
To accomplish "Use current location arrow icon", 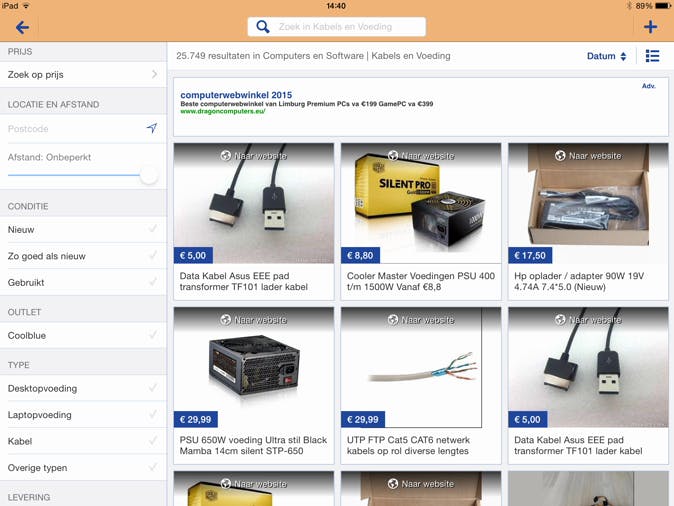I will (151, 128).
